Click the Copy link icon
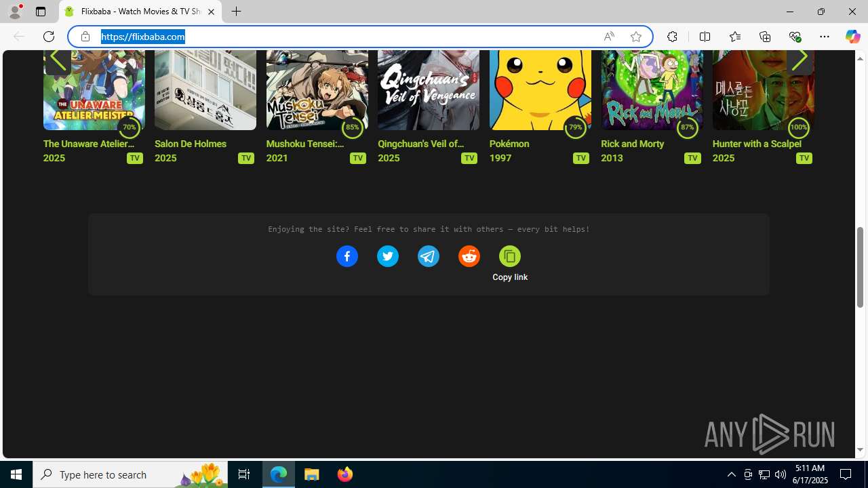 (509, 256)
